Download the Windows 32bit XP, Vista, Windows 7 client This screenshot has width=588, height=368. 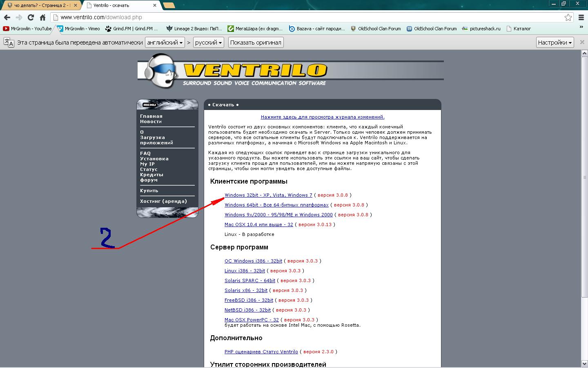(268, 195)
